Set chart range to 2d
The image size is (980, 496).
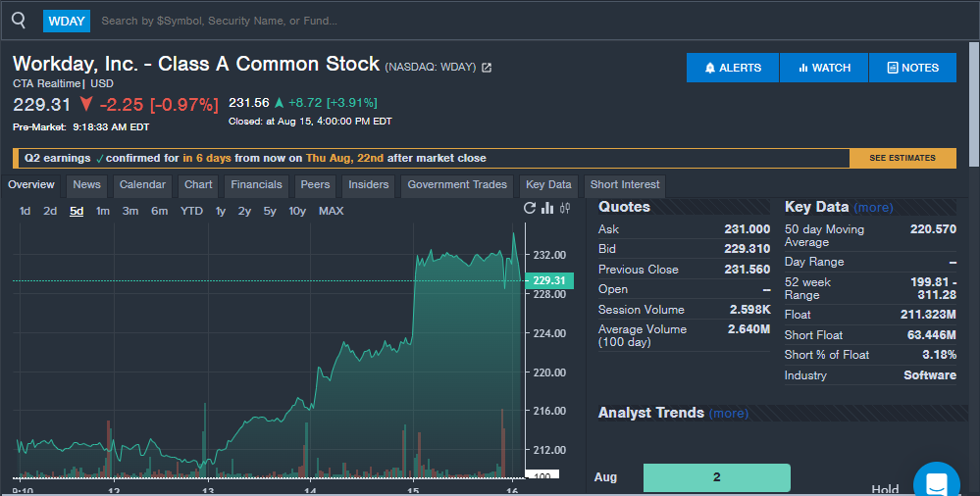[x=50, y=211]
